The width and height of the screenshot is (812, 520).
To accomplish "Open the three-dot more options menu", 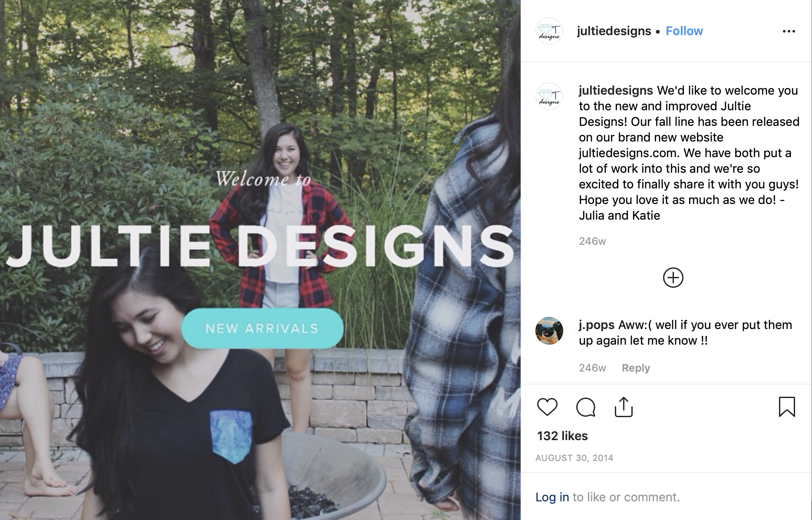I will click(789, 31).
